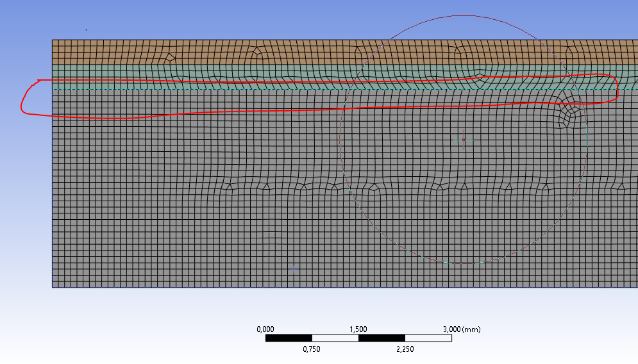
Task: Select the thin green middle mesh layer
Action: point(345,77)
